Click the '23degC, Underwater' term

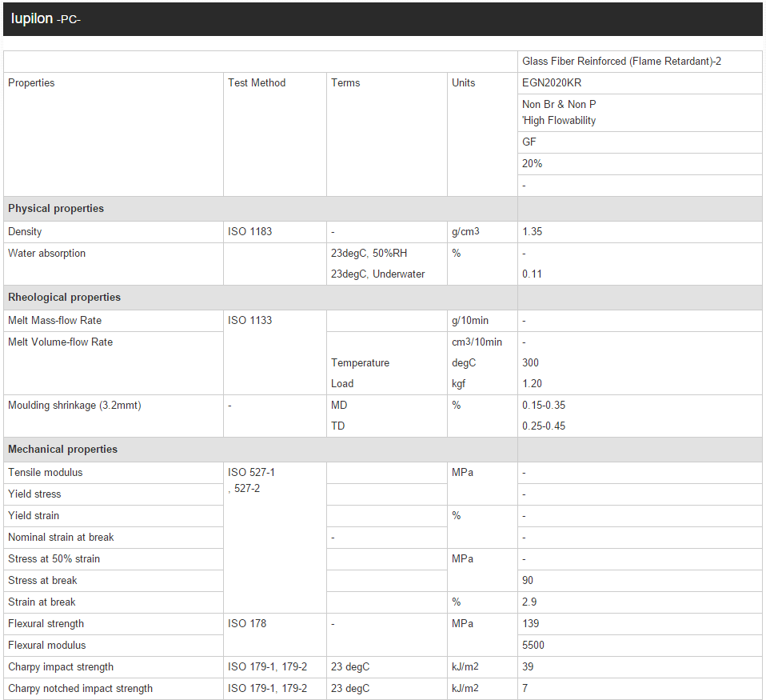[378, 274]
